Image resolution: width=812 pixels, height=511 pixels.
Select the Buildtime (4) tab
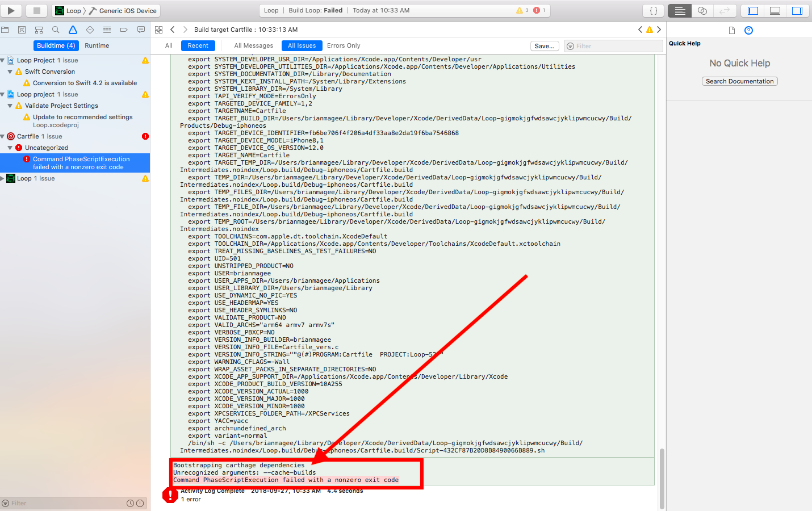(56, 45)
